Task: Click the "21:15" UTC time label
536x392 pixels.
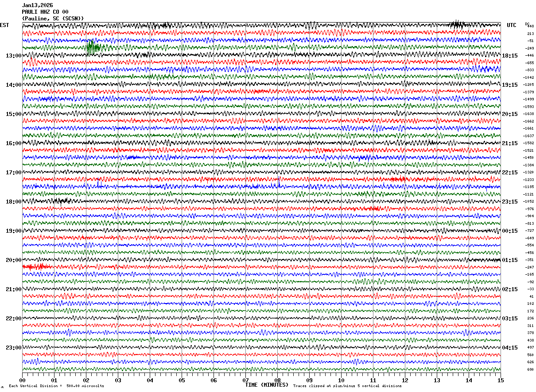Action: pos(510,143)
